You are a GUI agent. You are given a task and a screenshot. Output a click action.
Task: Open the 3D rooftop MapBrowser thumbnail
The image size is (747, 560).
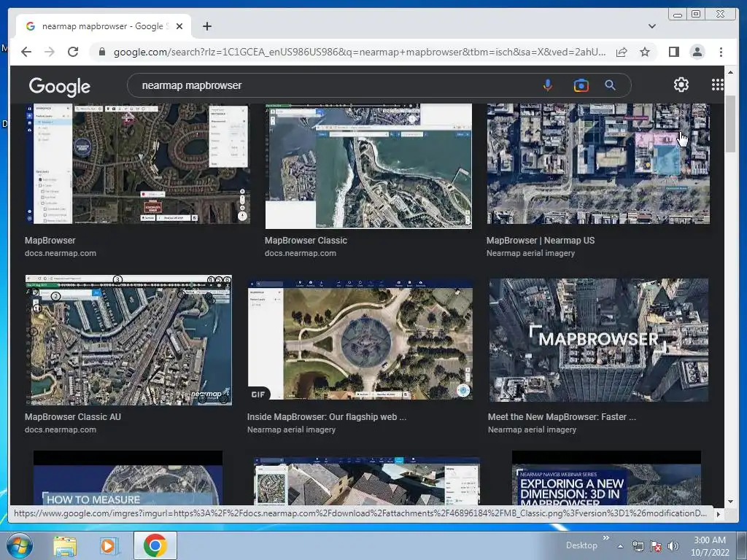(x=367, y=481)
